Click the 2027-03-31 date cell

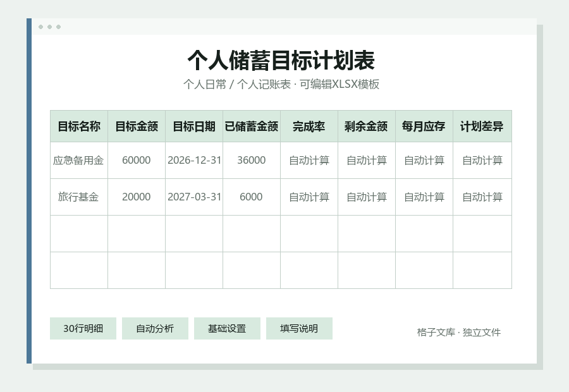(194, 197)
